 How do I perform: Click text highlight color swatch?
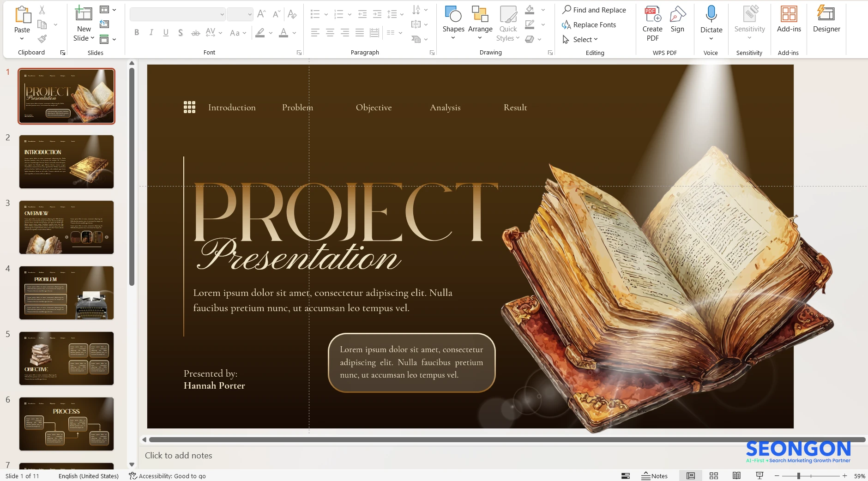[x=260, y=33]
